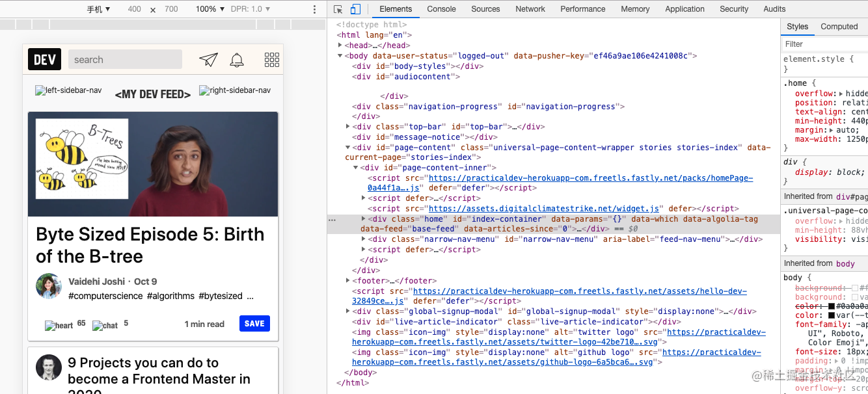Viewport: 868px width, 394px height.
Task: Open the hello-dev script src link
Action: point(550,296)
